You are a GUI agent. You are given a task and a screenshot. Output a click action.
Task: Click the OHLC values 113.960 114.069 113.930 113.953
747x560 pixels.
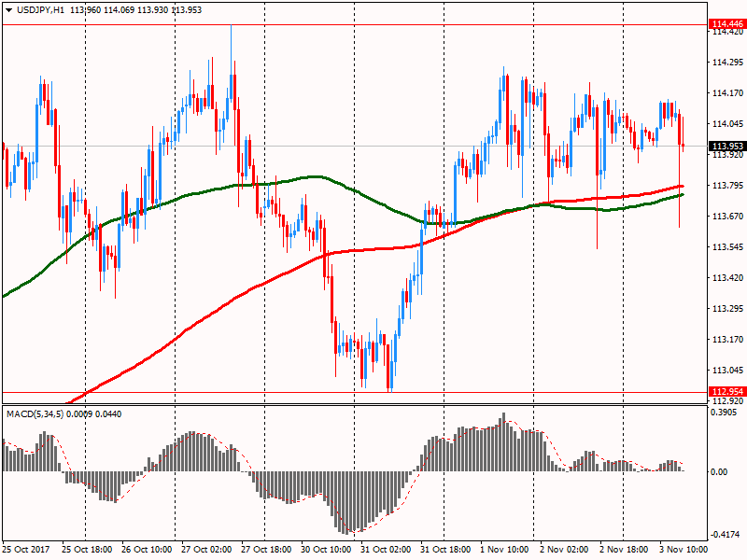(135, 9)
